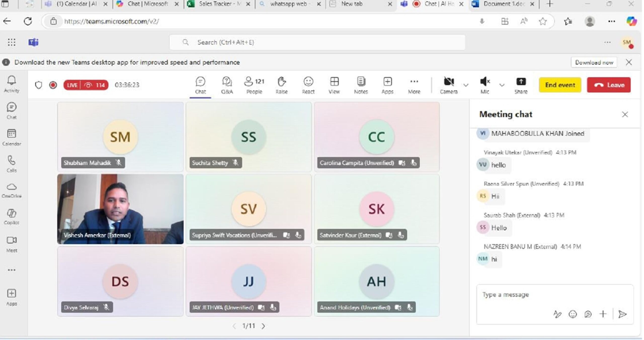Switch to the Calendar browser tab
This screenshot has height=340, width=644.
(76, 4)
